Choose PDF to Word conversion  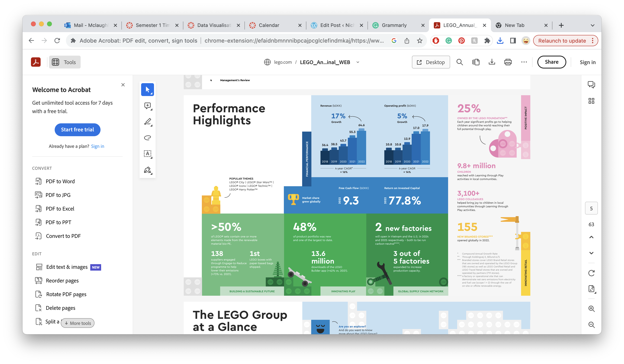[60, 181]
